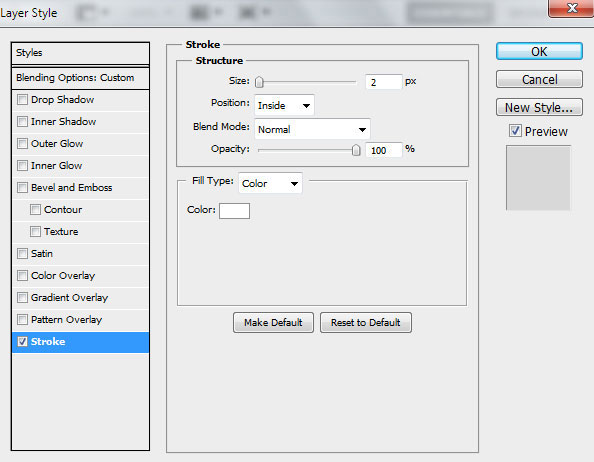Select the Outer Glow style label

click(57, 144)
